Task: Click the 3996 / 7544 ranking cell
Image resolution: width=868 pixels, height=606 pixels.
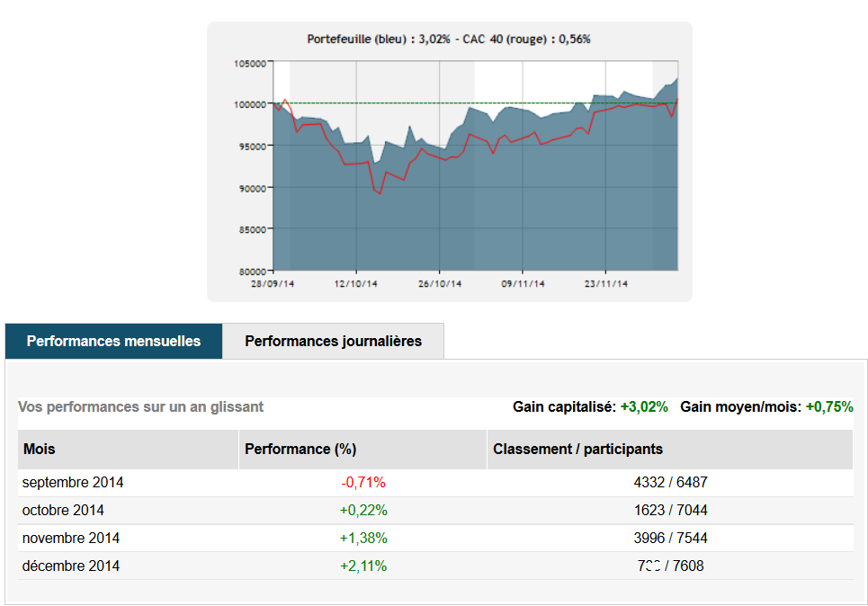Action: tap(670, 539)
